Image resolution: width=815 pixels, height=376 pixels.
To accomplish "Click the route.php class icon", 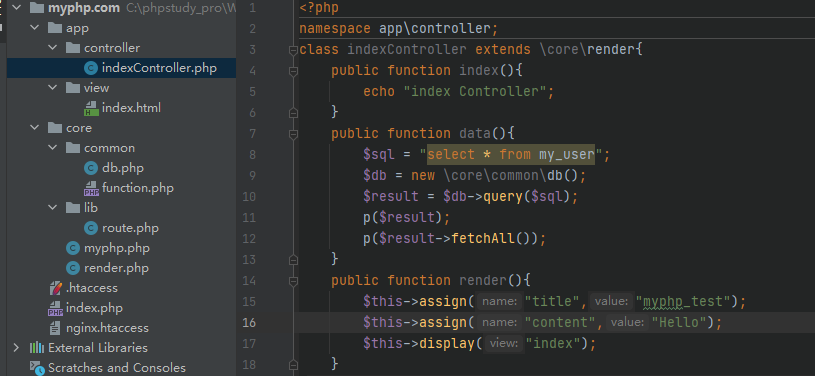I will pos(91,228).
